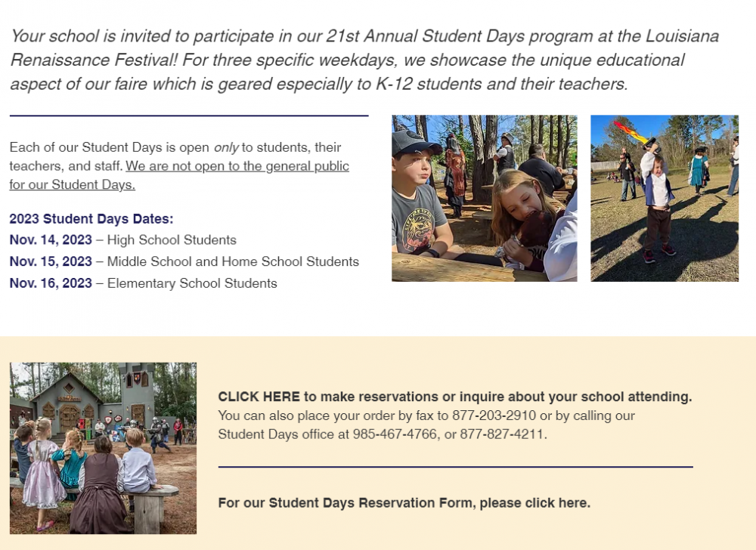Click the 'CLICK HERE' reservations link
Image resolution: width=756 pixels, height=550 pixels.
tap(259, 397)
